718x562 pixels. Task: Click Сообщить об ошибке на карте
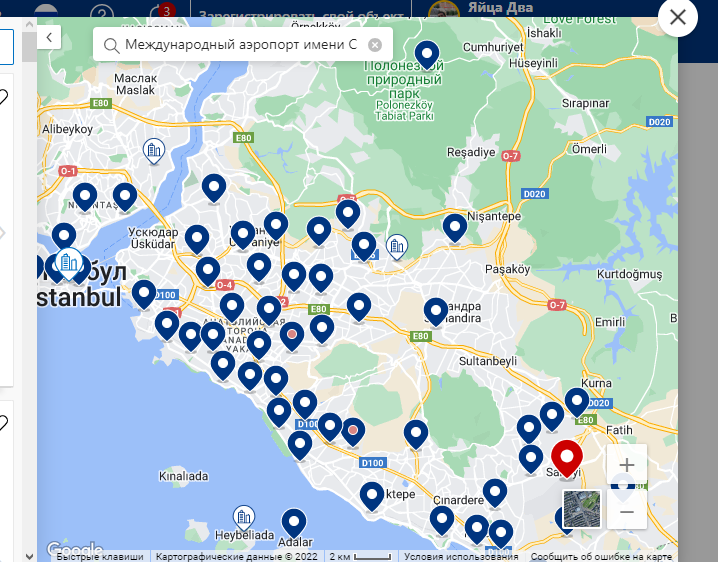tap(601, 557)
